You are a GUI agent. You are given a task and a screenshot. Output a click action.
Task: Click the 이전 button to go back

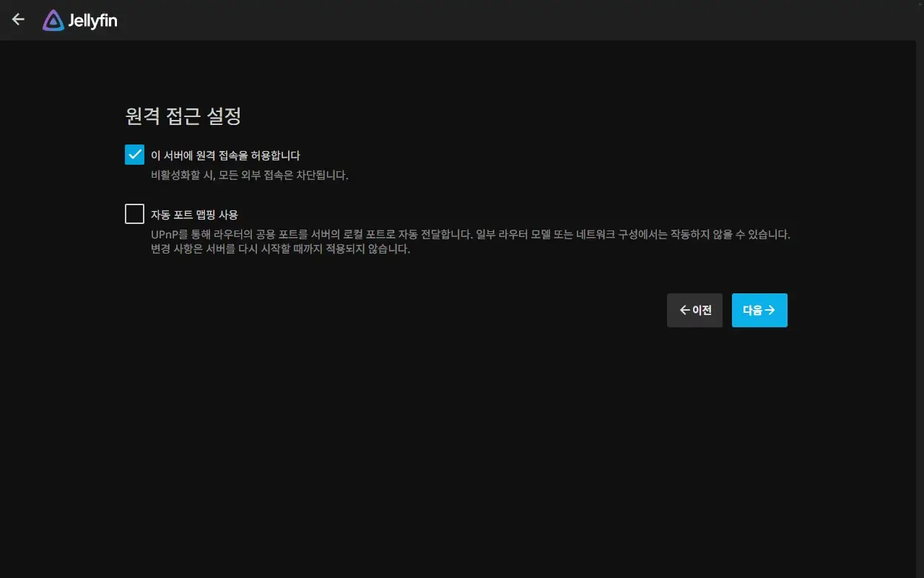pos(694,310)
